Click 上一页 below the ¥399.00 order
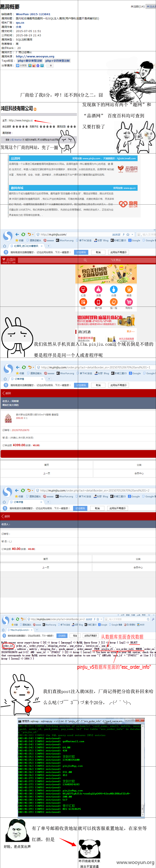 (x=46, y=473)
